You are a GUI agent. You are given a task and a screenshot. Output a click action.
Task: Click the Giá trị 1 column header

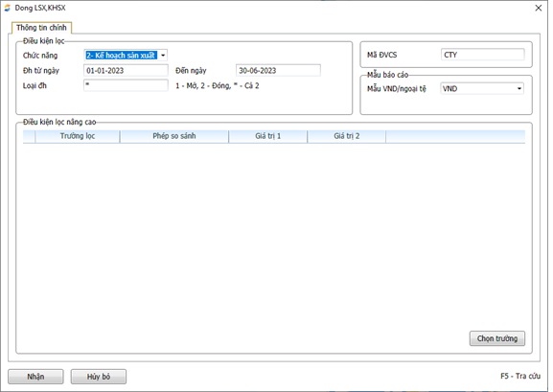point(268,136)
